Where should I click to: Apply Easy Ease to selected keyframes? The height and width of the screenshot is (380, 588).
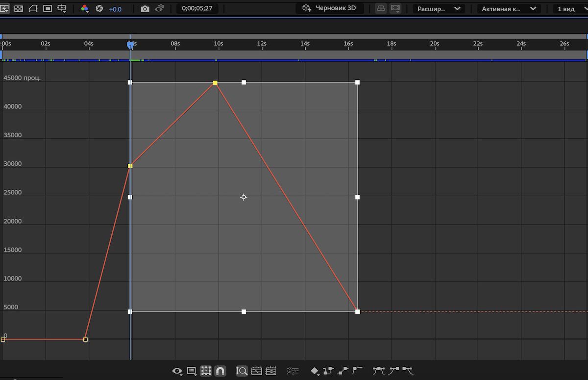379,371
